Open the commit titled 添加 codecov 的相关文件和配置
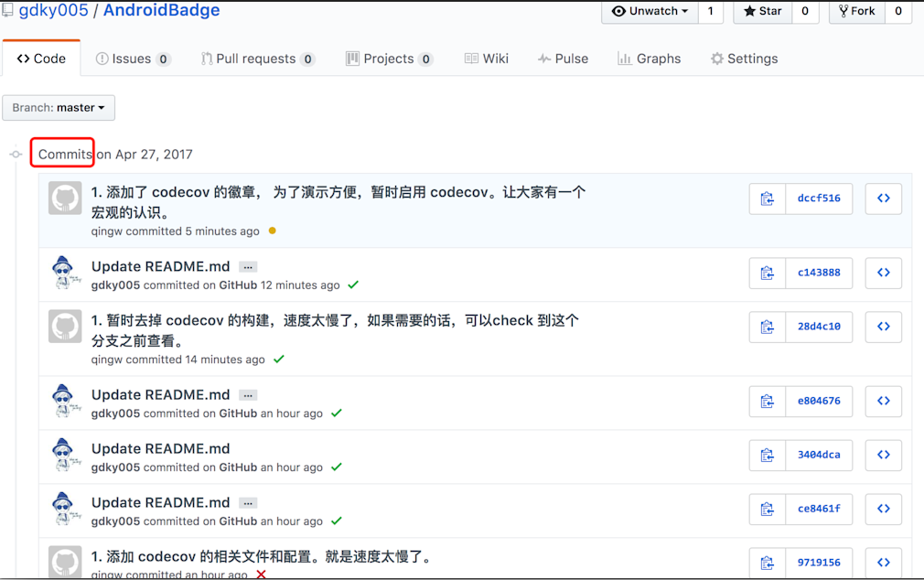The height and width of the screenshot is (580, 924). click(263, 556)
